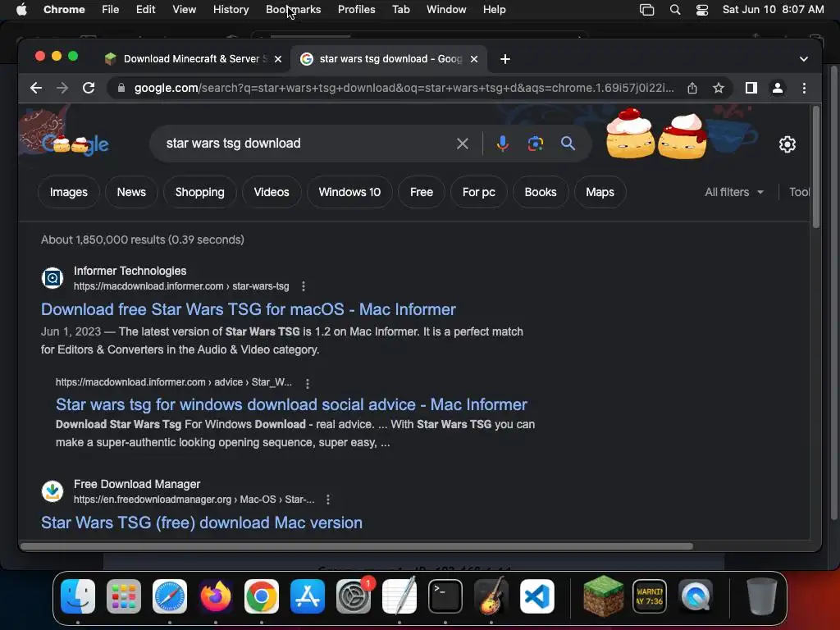Open Minecraft from the Dock
The width and height of the screenshot is (840, 630).
pos(604,596)
